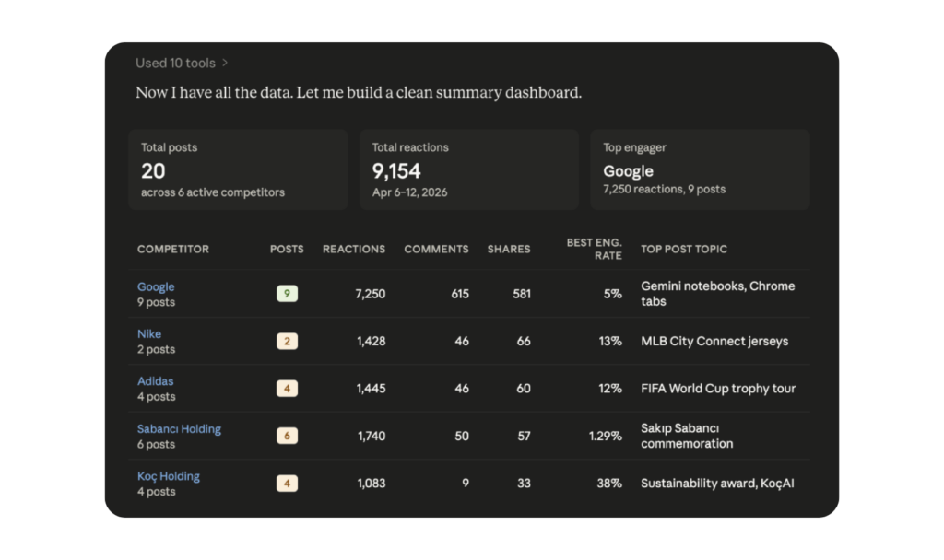
Task: Click the '2 posts' label under Nike
Action: (x=156, y=349)
